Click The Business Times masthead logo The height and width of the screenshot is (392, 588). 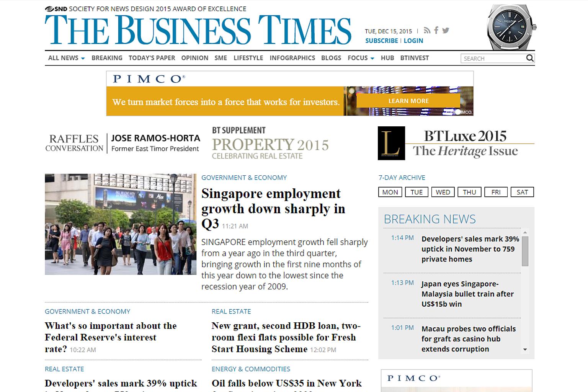[198, 31]
